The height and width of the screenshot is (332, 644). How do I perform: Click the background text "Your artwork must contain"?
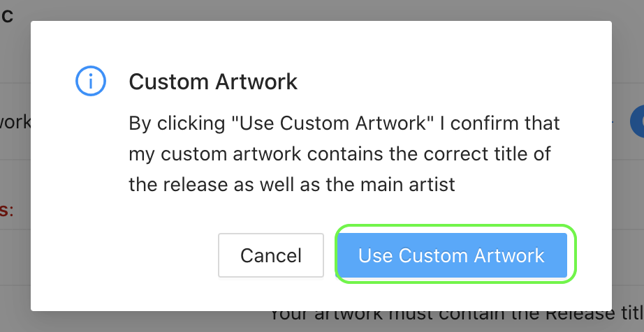pos(457,315)
